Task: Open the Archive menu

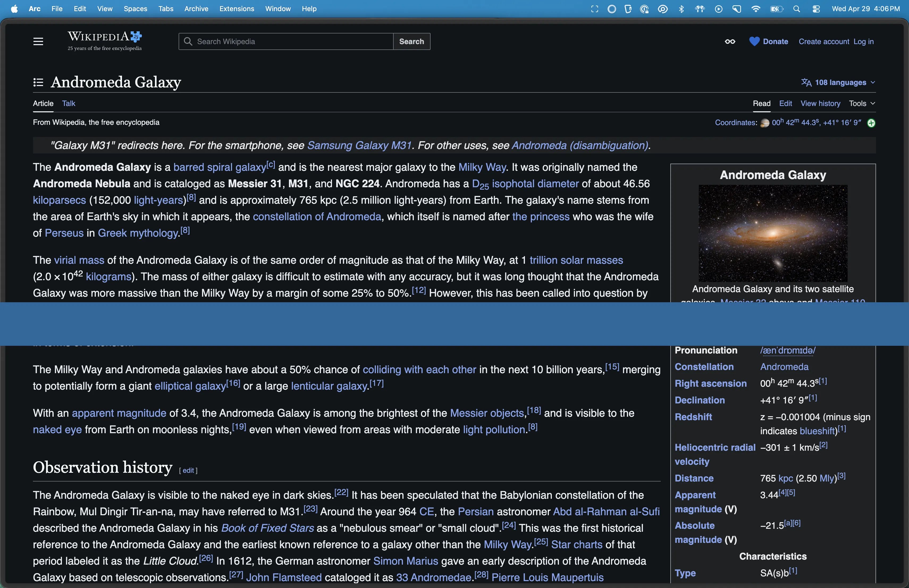Action: (196, 8)
